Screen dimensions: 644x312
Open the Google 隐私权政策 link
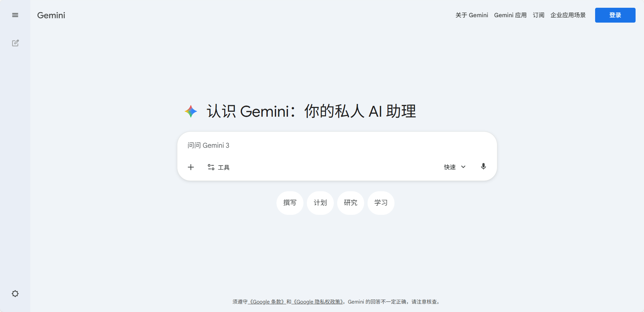(x=317, y=302)
